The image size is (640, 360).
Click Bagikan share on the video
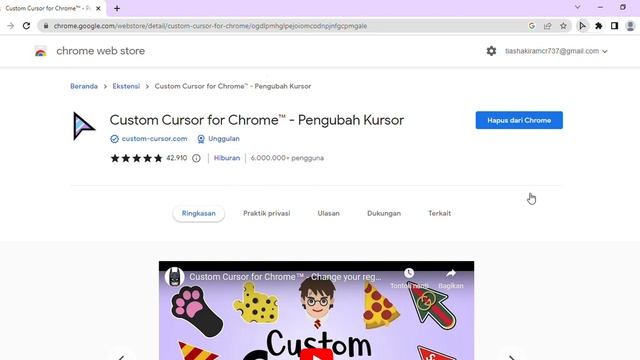(x=451, y=278)
